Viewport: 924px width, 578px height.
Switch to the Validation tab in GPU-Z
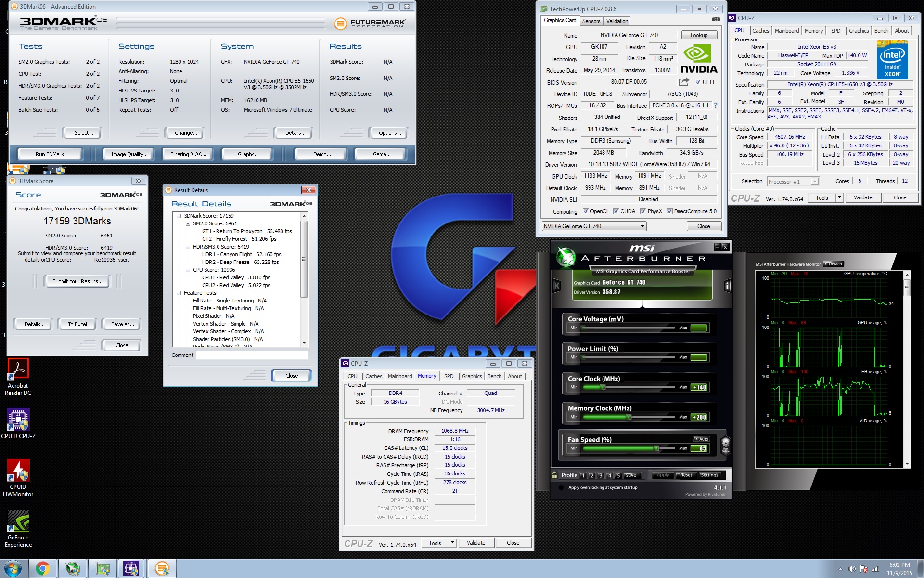pos(617,21)
